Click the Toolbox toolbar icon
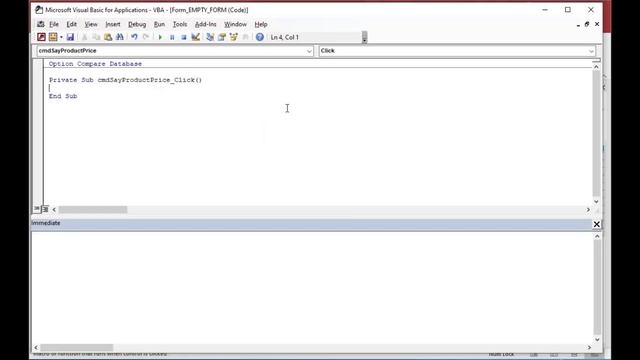This screenshot has width=640, height=360. pyautogui.click(x=245, y=37)
